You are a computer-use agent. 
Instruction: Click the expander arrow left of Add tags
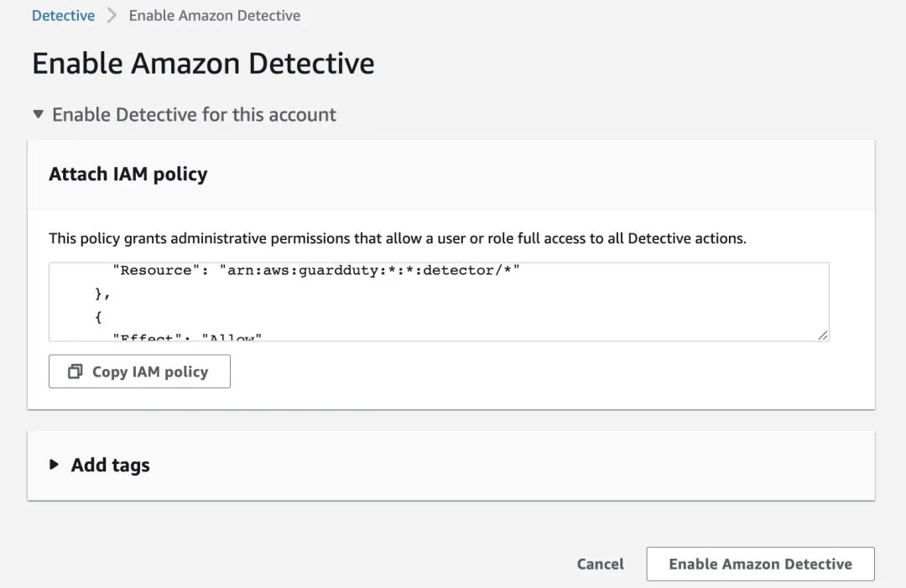coord(54,465)
